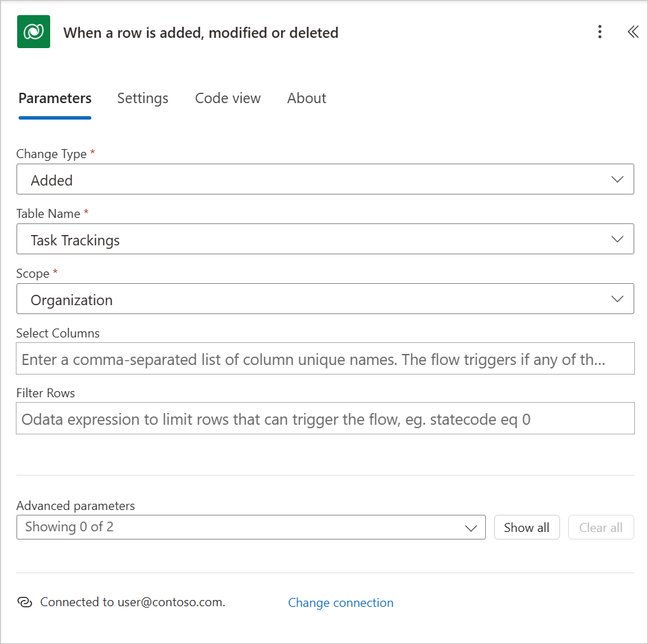Click the Table Name dropdown chevron arrow
648x644 pixels.
(617, 239)
